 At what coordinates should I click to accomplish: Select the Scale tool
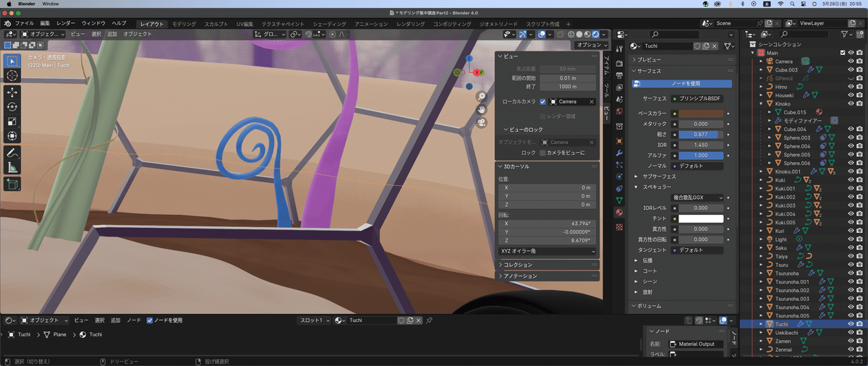12,122
